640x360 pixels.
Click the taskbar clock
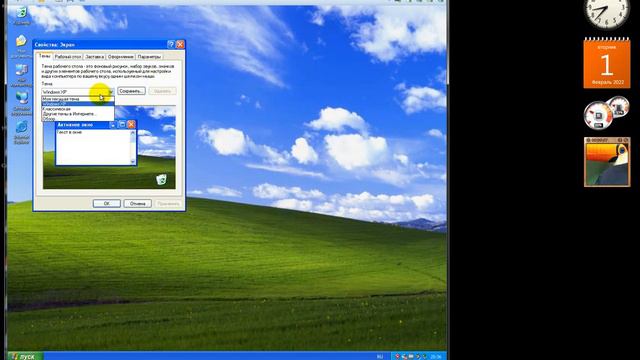tap(436, 356)
